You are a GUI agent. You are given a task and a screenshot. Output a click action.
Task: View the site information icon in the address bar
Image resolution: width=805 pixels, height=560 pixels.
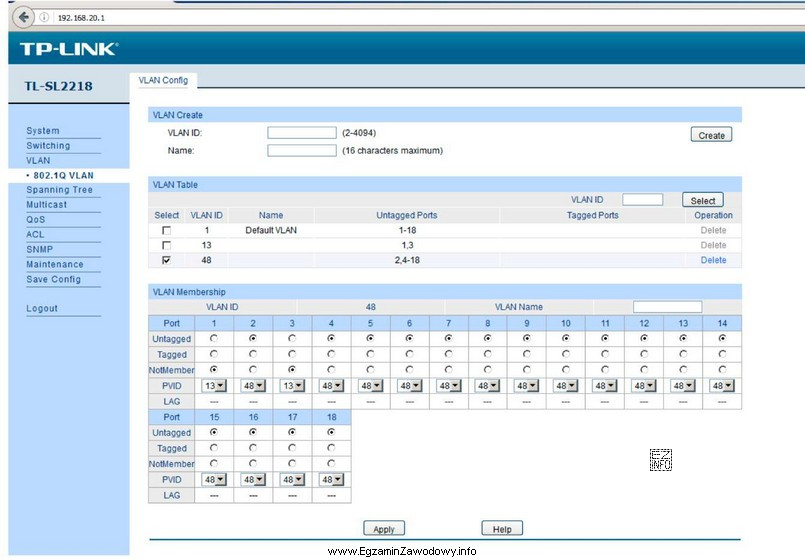coord(44,17)
